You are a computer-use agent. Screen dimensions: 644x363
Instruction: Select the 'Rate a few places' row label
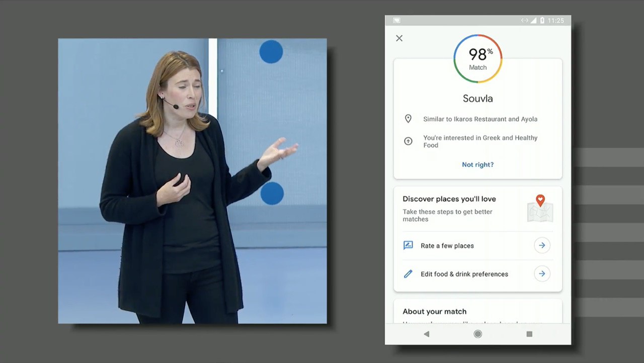point(447,246)
